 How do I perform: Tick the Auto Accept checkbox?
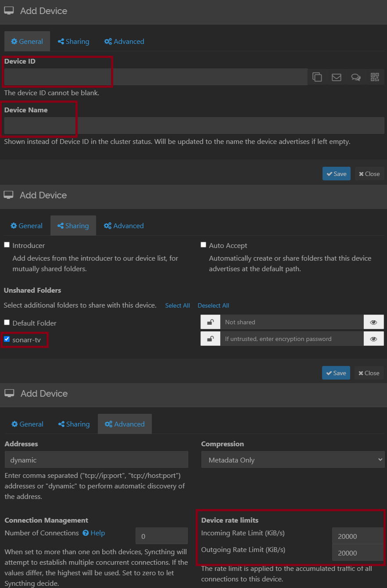tap(203, 245)
